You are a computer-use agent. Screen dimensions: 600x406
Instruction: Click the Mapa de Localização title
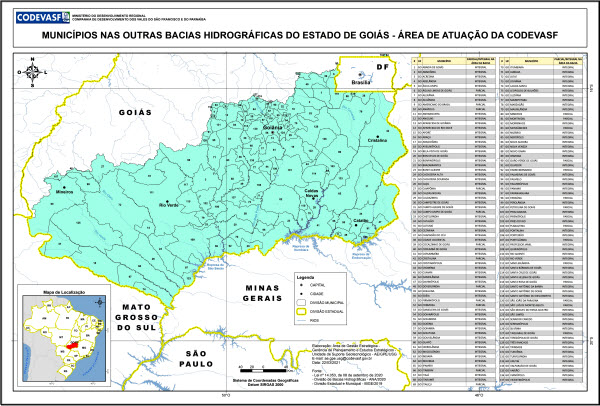(x=64, y=292)
